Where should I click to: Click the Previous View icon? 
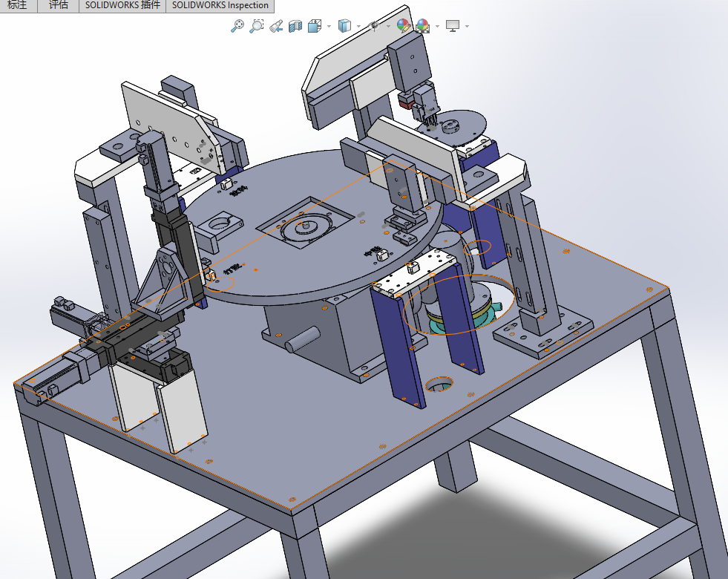tap(276, 26)
